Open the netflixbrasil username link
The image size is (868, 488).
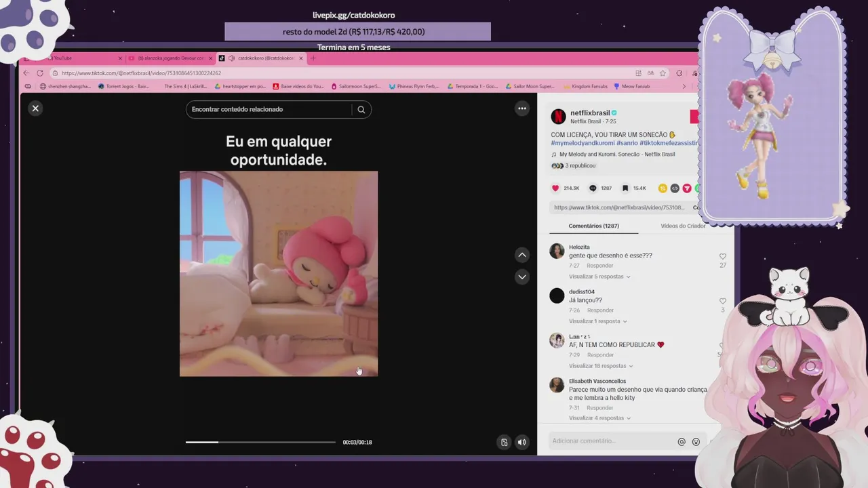click(x=590, y=113)
